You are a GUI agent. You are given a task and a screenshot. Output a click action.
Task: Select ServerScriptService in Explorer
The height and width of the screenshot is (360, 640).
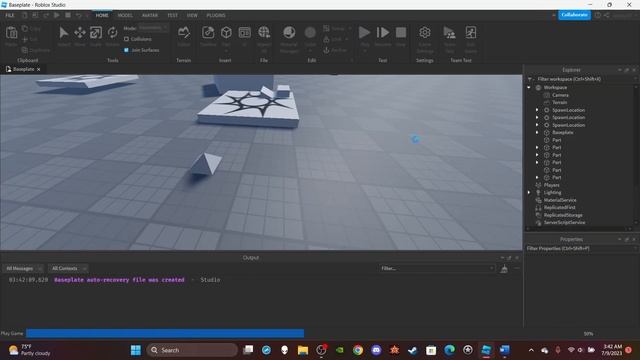[564, 222]
